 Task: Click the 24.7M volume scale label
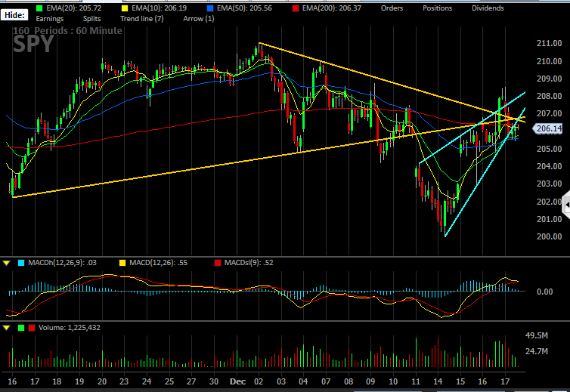pyautogui.click(x=536, y=351)
